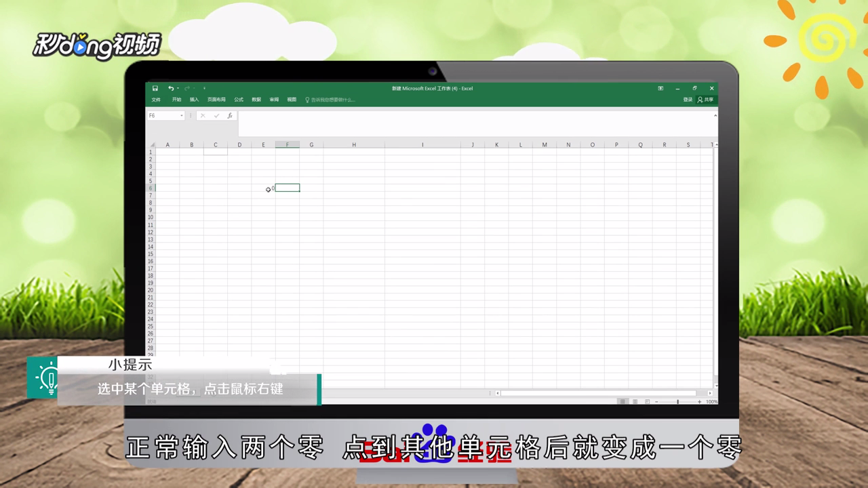Switch to the 审阅 (Review) tab
This screenshot has height=488, width=868.
pyautogui.click(x=274, y=100)
